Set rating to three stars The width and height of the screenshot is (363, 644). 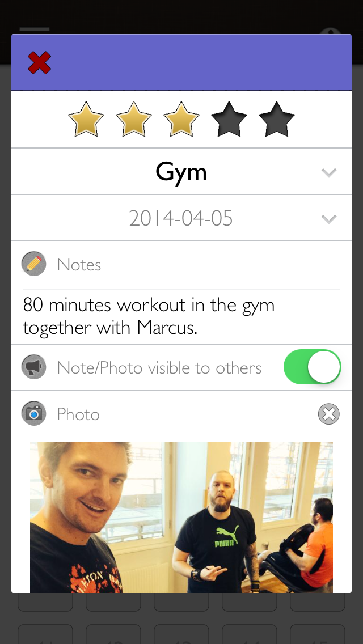point(181,119)
